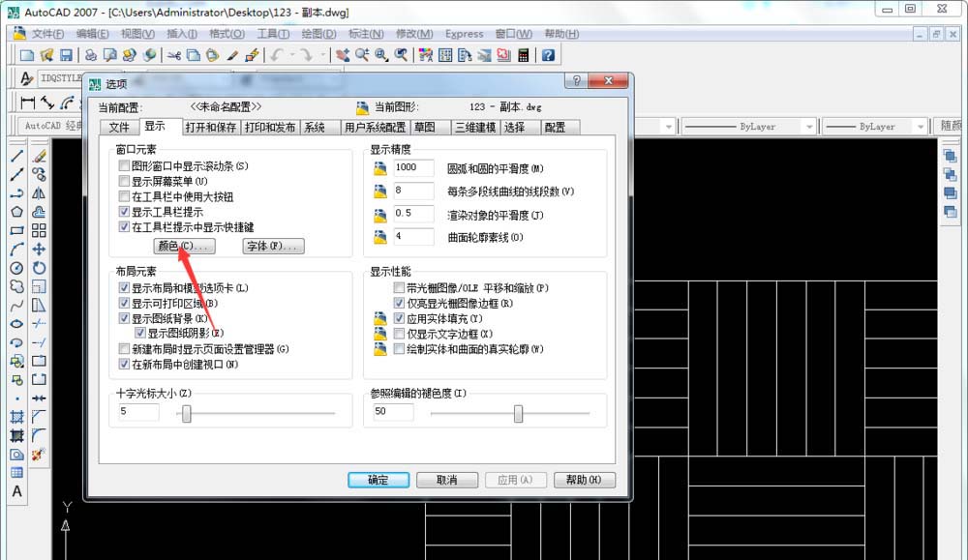The height and width of the screenshot is (560, 968).
Task: Toggle '显示屏幕菜单' checkbox
Action: point(124,181)
